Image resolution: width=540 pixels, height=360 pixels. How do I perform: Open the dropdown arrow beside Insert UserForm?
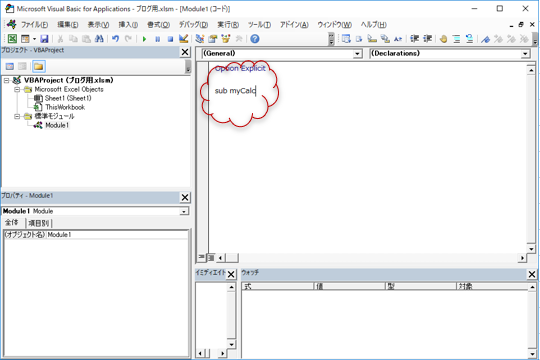[34, 39]
